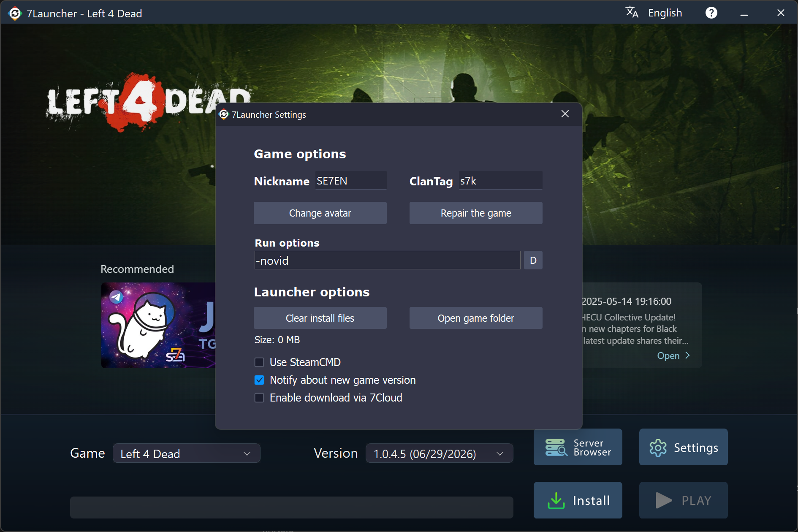The width and height of the screenshot is (798, 532).
Task: Click the Launcher options heading
Action: pyautogui.click(x=312, y=292)
